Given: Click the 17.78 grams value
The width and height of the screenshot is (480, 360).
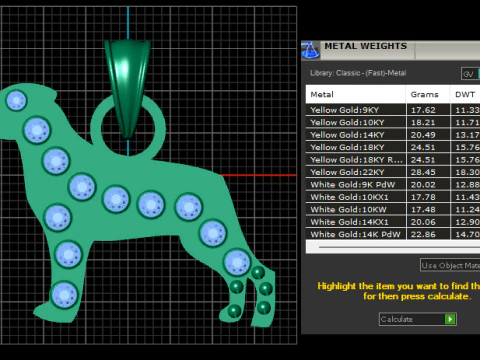Looking at the screenshot, I should pyautogui.click(x=423, y=197).
